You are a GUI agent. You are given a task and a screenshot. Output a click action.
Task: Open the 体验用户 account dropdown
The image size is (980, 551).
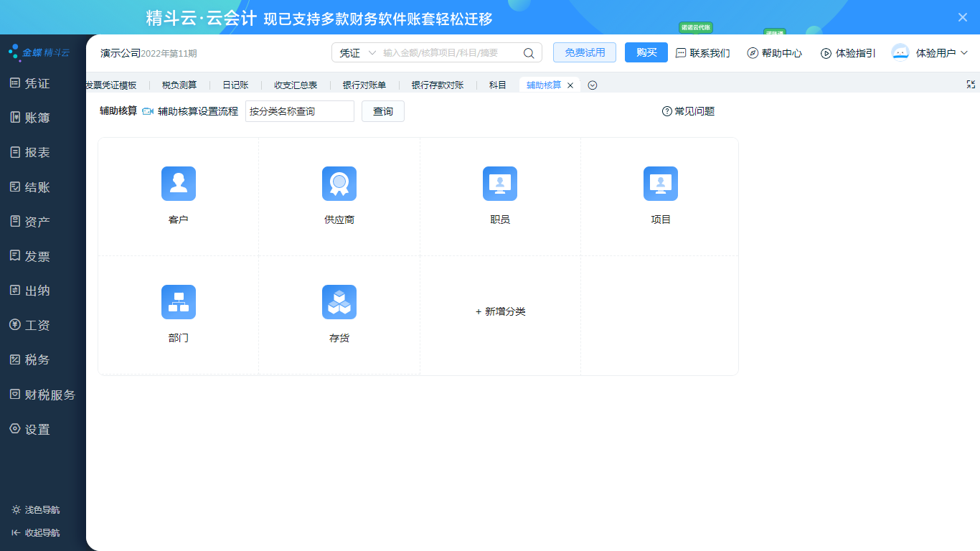(x=930, y=53)
